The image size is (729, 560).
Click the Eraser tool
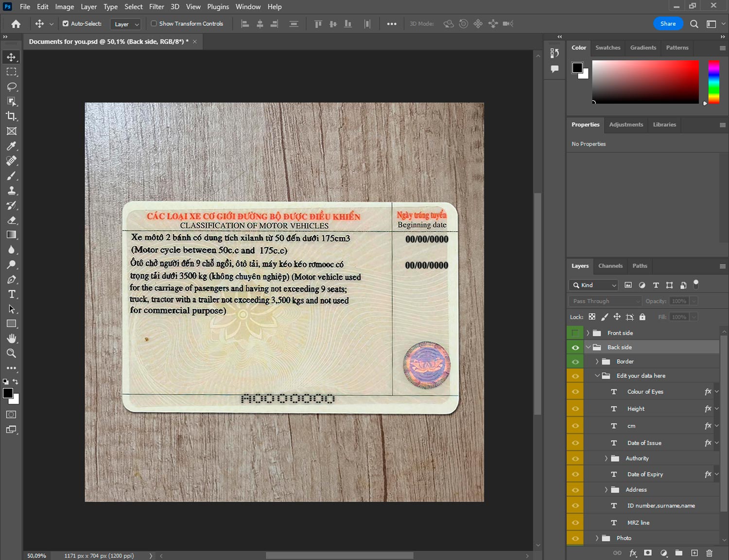click(11, 220)
